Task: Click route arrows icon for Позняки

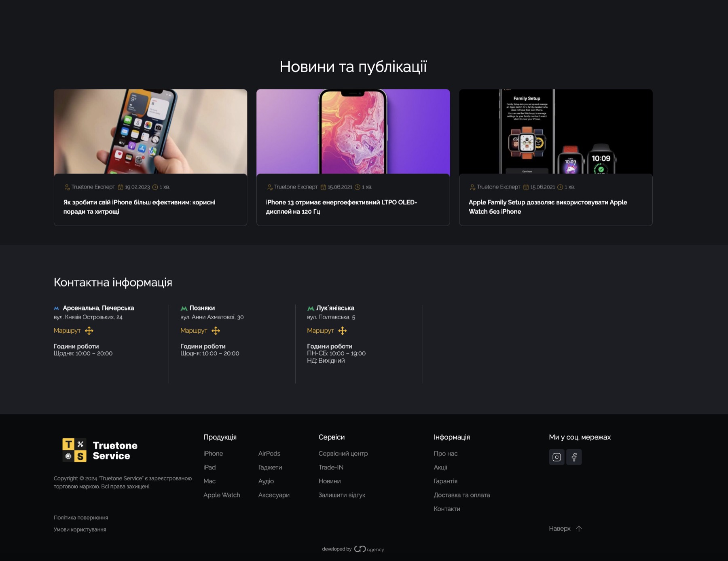Action: tap(216, 331)
